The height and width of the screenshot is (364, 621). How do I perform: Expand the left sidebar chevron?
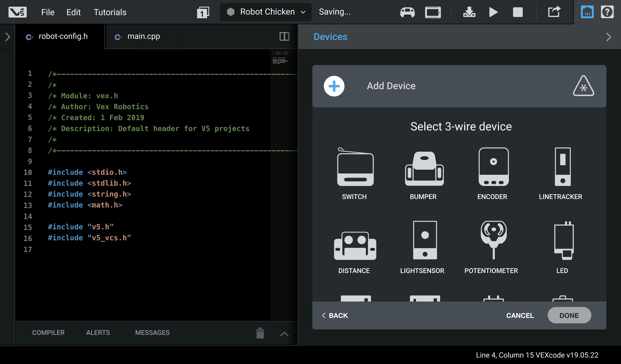coord(8,37)
